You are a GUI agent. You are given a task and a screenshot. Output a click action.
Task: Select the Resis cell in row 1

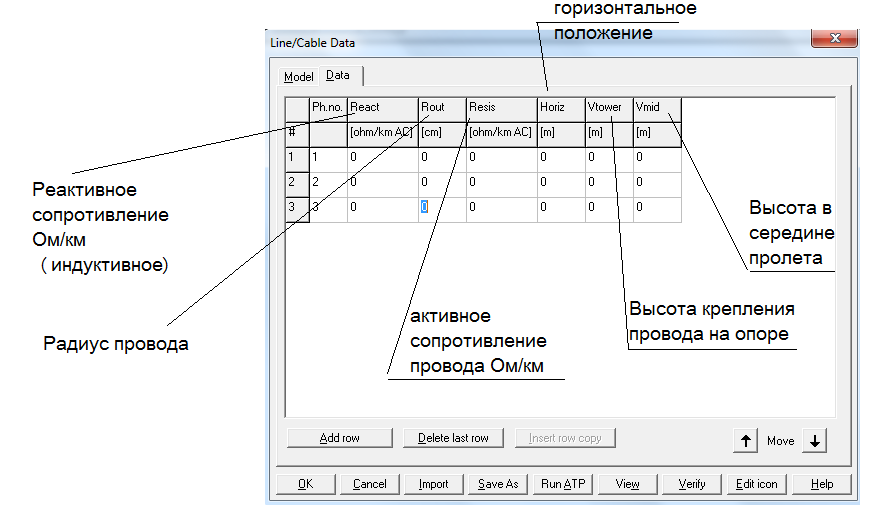[502, 160]
